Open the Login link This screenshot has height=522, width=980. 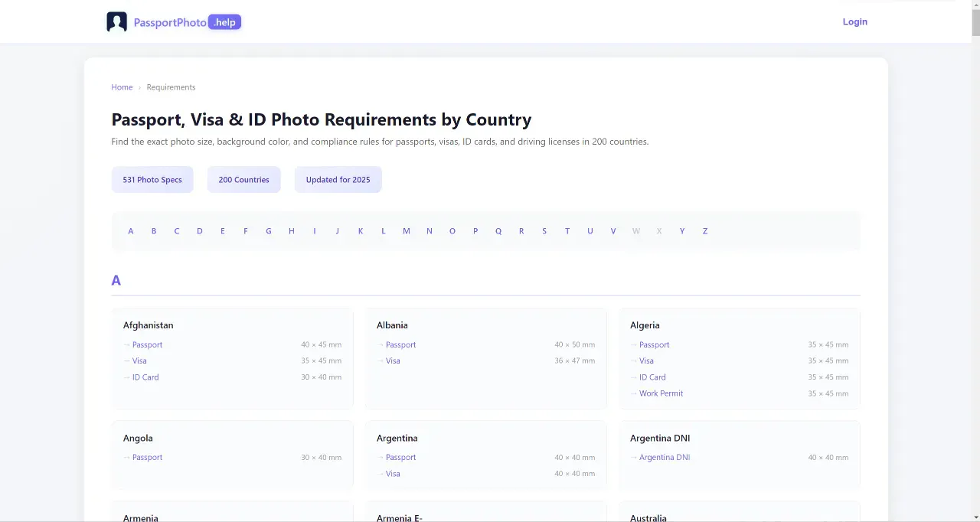[854, 22]
